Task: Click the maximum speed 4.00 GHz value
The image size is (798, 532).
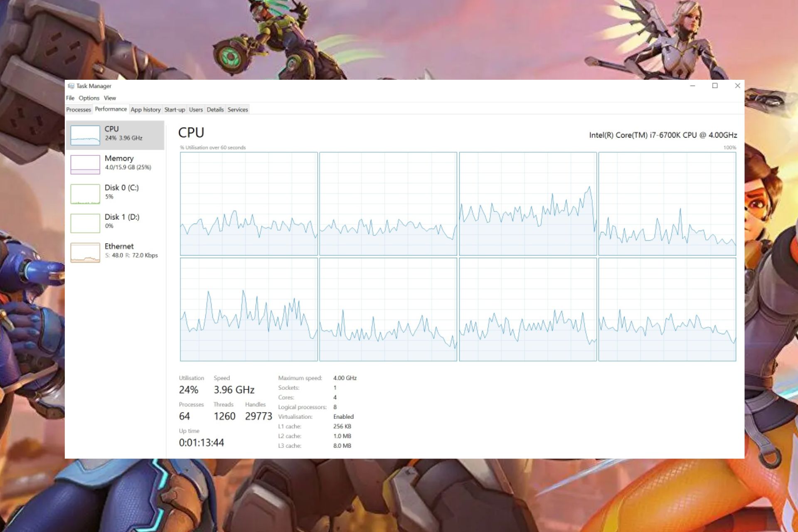Action: tap(345, 378)
